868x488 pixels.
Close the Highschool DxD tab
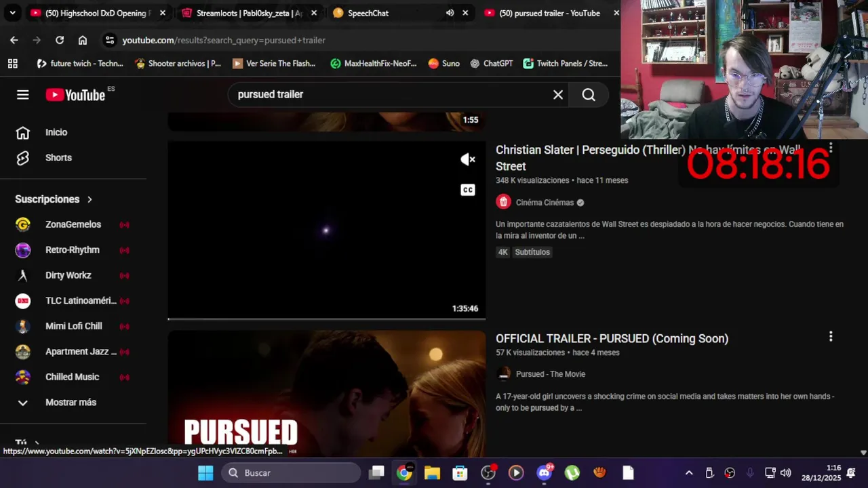163,13
